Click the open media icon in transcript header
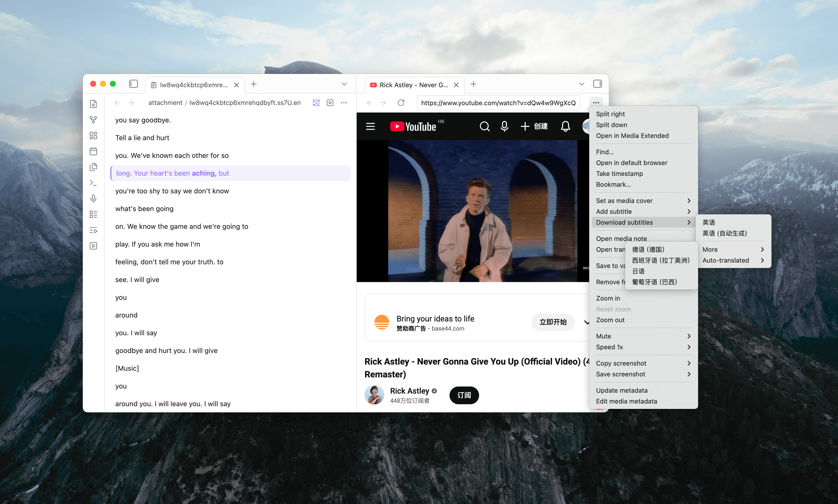Viewport: 838px width, 504px height. pyautogui.click(x=330, y=102)
